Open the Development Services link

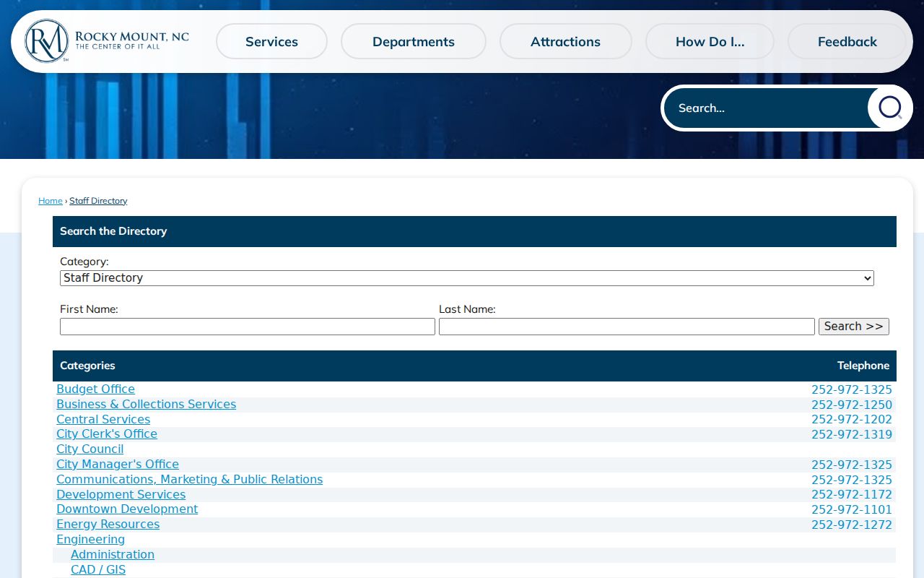coord(121,495)
